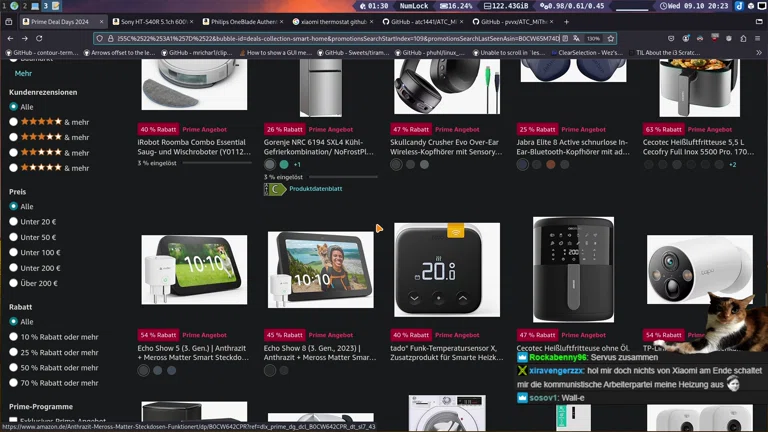Open a new tab with the plus icon

pyautogui.click(x=566, y=21)
